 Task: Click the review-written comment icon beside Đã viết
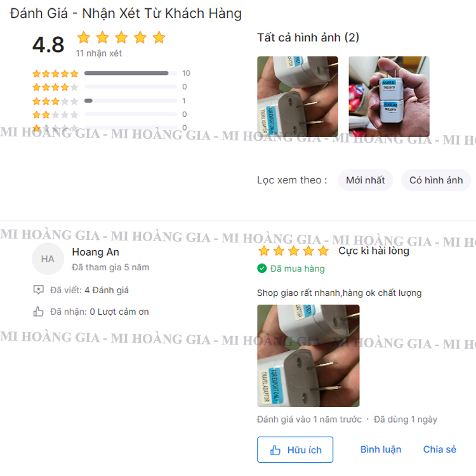(x=38, y=290)
